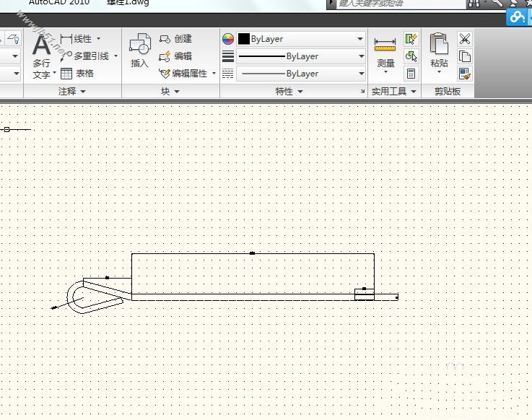Image resolution: width=532 pixels, height=420 pixels.
Task: Click the Clipboard (剪贴板) panel title
Action: (x=447, y=91)
